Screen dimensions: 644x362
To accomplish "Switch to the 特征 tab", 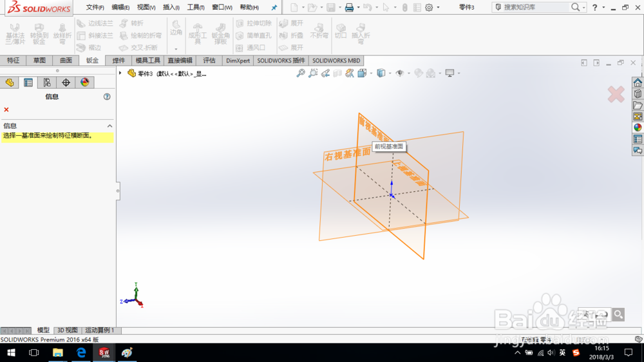I will tap(13, 61).
